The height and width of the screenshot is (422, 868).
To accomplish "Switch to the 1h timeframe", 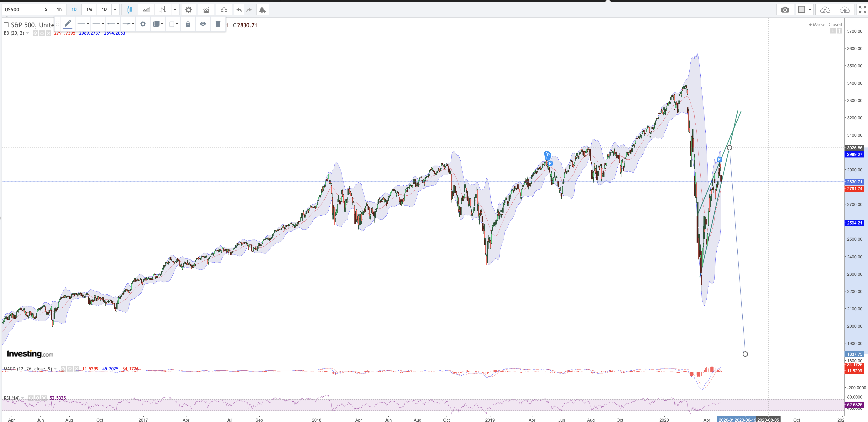I will [59, 9].
